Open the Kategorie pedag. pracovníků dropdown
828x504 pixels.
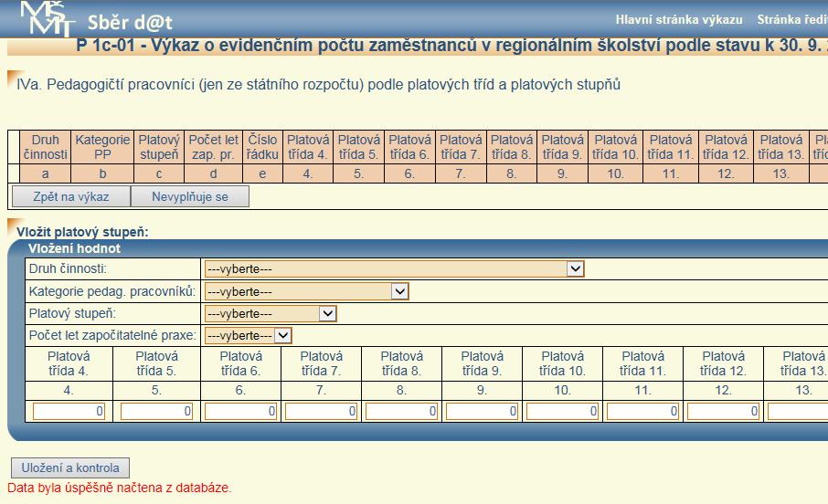[x=306, y=291]
